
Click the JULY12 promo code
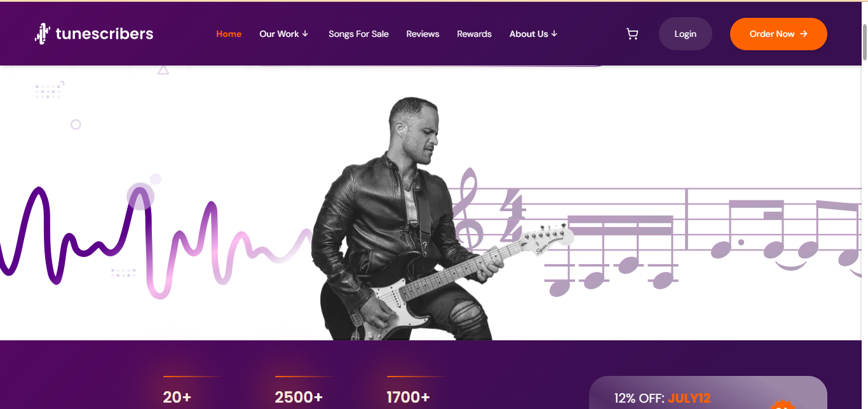(689, 399)
